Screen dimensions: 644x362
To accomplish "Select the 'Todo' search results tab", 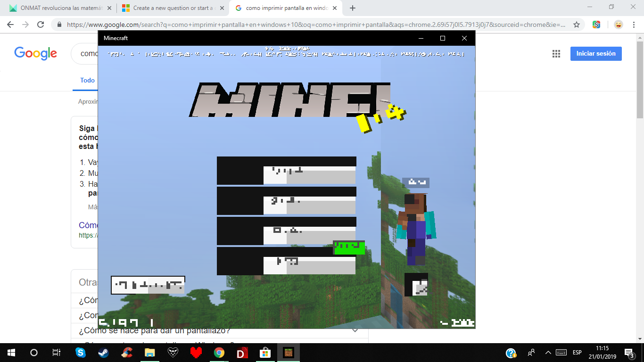I will (87, 80).
